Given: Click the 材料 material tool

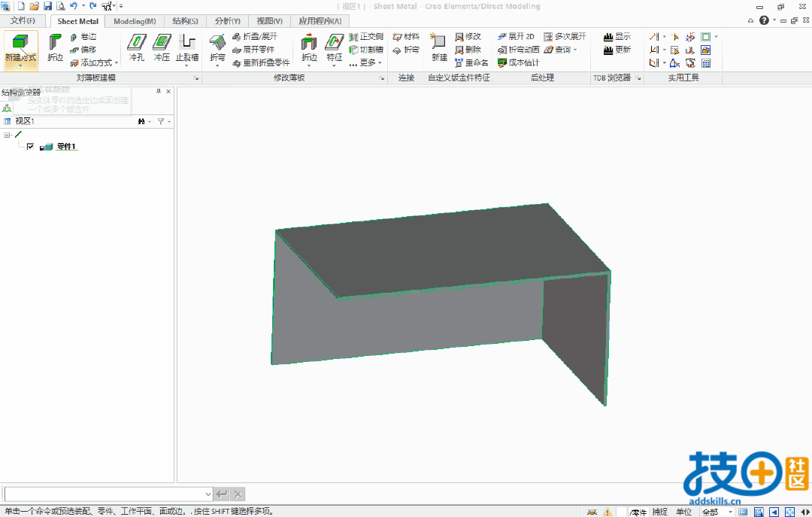Looking at the screenshot, I should [x=406, y=37].
